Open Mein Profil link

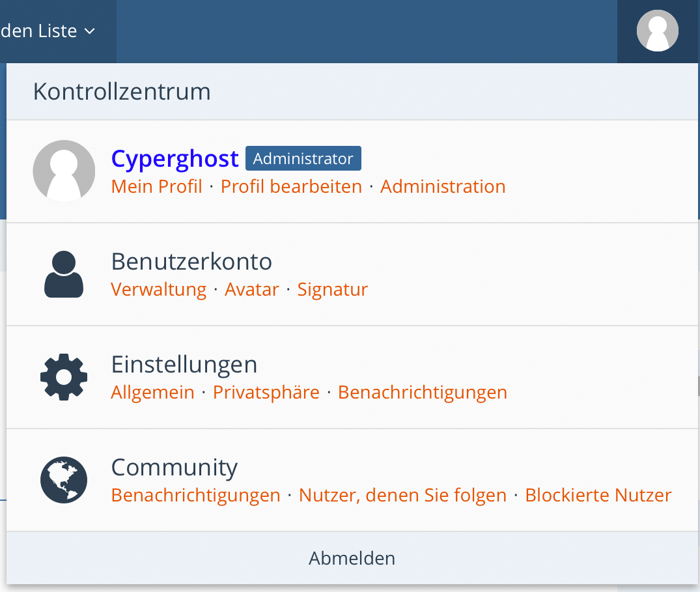157,187
